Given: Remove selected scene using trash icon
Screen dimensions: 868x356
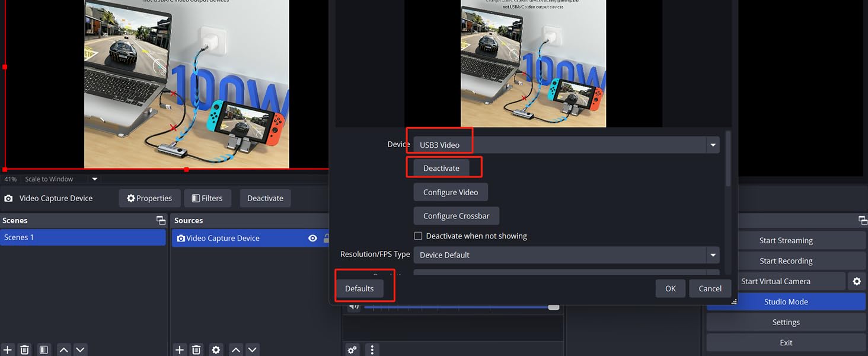Looking at the screenshot, I should tap(24, 349).
